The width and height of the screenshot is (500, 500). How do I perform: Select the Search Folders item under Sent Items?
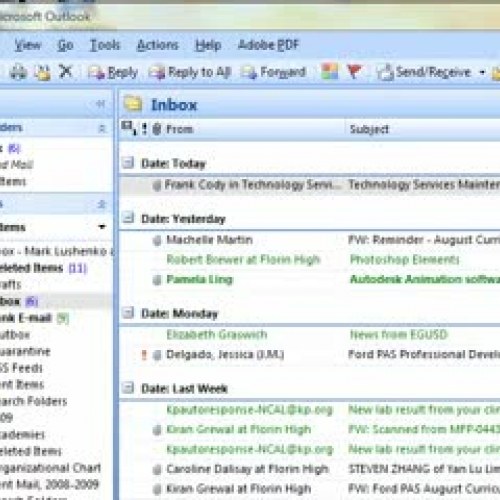coord(33,401)
